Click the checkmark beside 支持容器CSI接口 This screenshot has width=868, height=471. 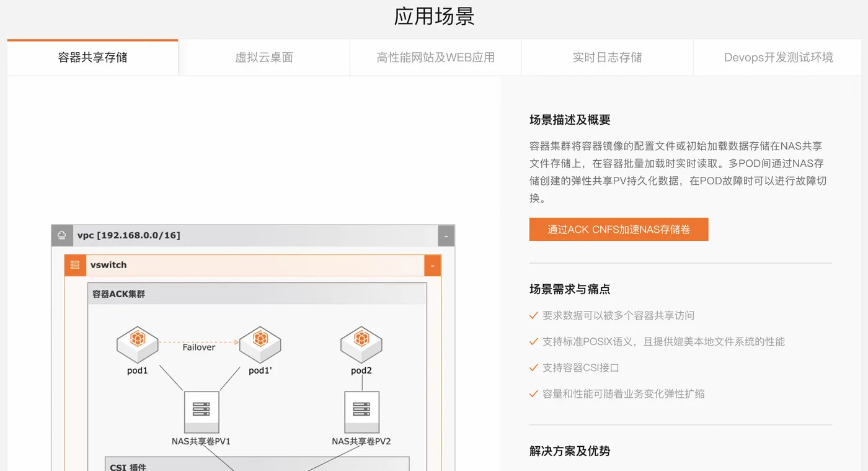pyautogui.click(x=533, y=368)
